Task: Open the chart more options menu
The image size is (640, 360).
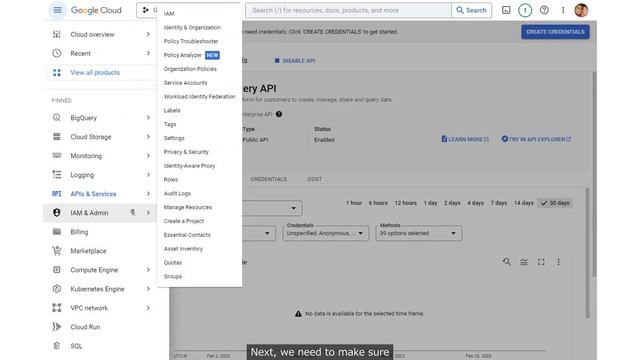Action: (558, 262)
